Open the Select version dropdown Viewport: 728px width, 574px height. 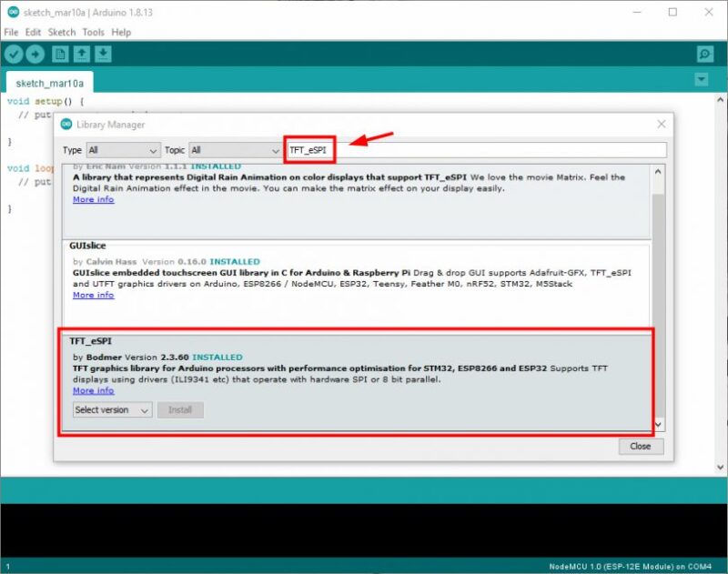point(112,410)
